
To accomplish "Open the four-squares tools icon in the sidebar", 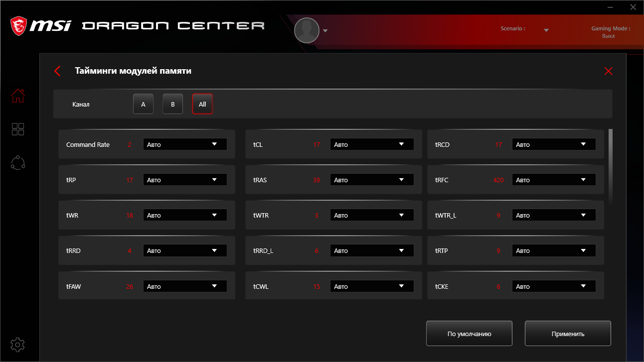I will (x=18, y=129).
